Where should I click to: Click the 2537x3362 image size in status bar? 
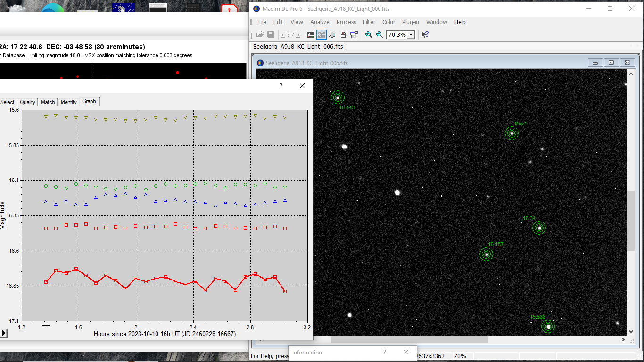click(430, 356)
